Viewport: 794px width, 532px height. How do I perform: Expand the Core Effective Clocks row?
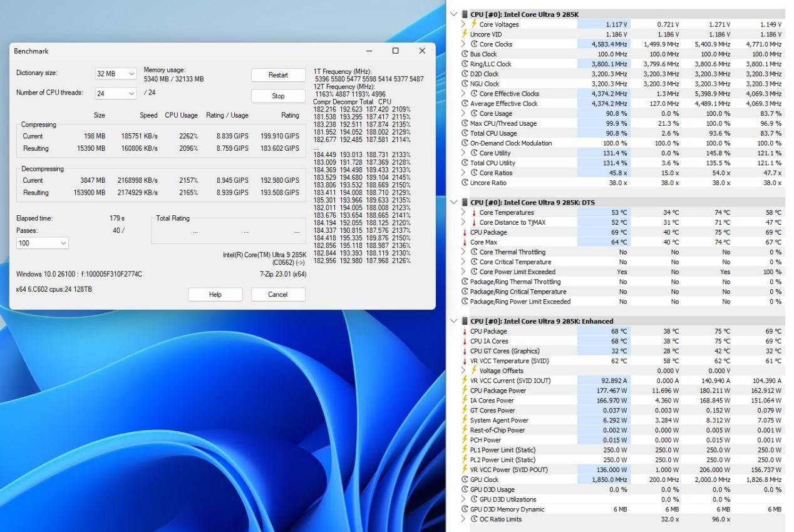[463, 94]
